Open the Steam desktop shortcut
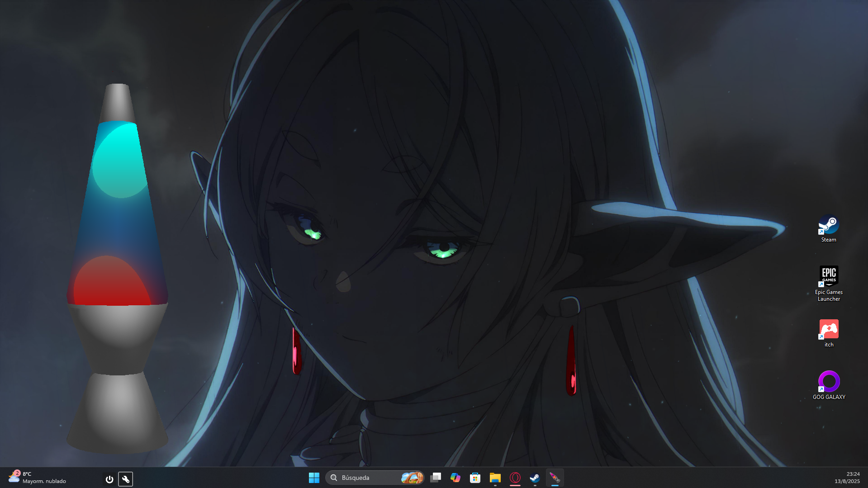Image resolution: width=868 pixels, height=488 pixels. tap(829, 228)
